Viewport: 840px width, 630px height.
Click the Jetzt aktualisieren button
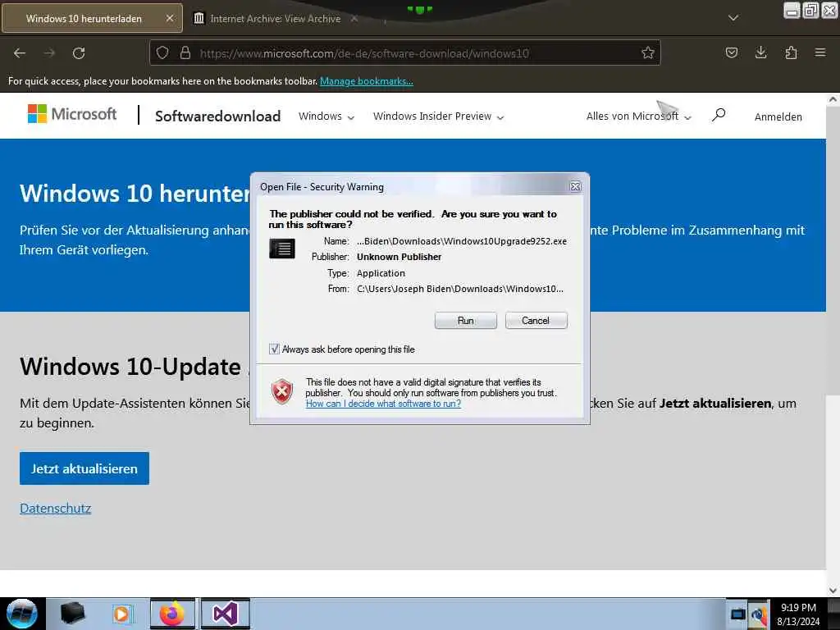[x=84, y=468]
